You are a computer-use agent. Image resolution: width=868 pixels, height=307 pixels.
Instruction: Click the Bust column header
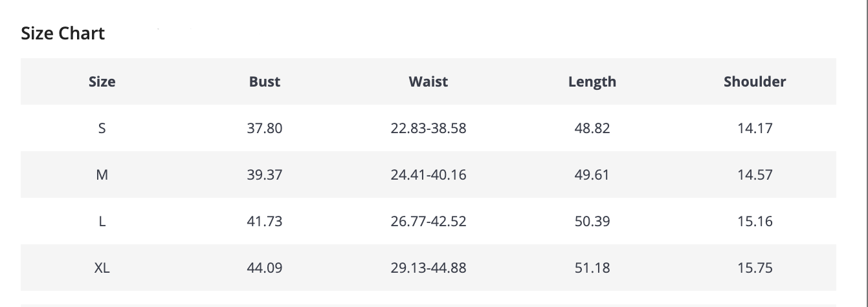coord(265,81)
